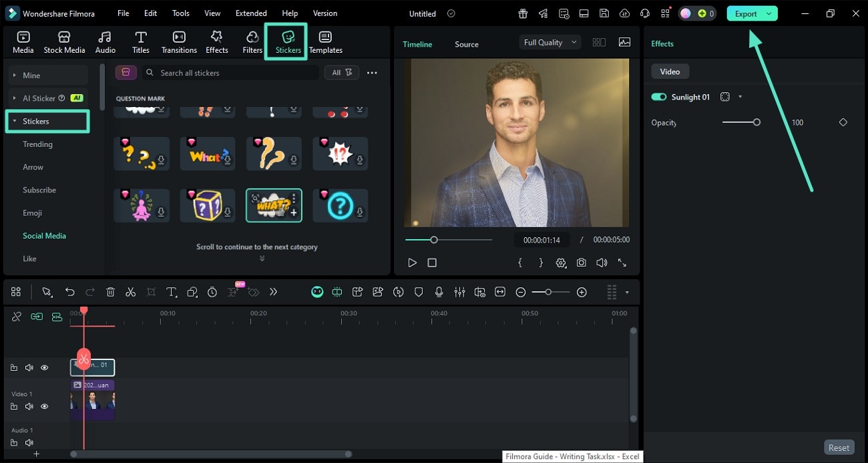Open the Transitions panel
The width and height of the screenshot is (868, 463).
pos(178,40)
